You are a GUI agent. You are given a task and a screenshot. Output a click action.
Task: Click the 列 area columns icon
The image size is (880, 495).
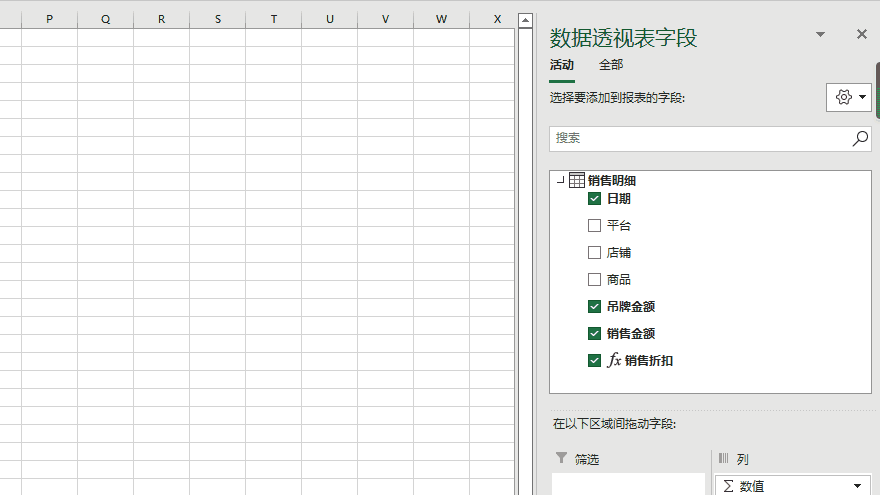pyautogui.click(x=723, y=458)
